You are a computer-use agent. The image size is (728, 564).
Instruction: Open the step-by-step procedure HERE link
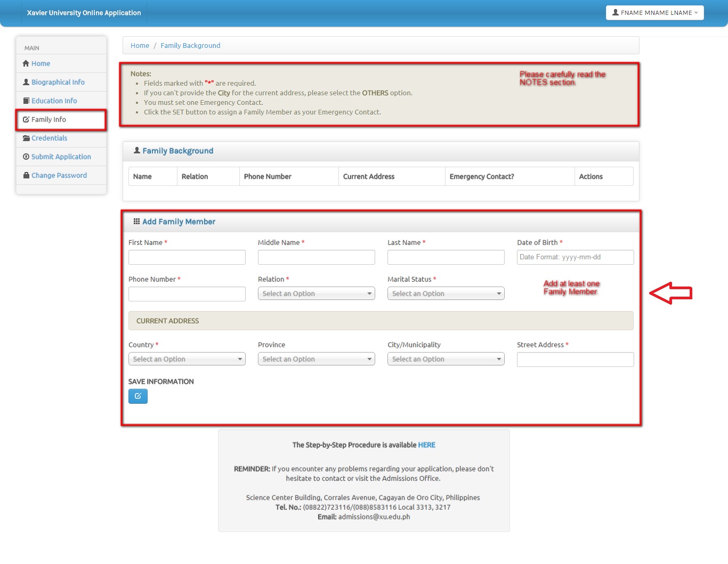426,445
